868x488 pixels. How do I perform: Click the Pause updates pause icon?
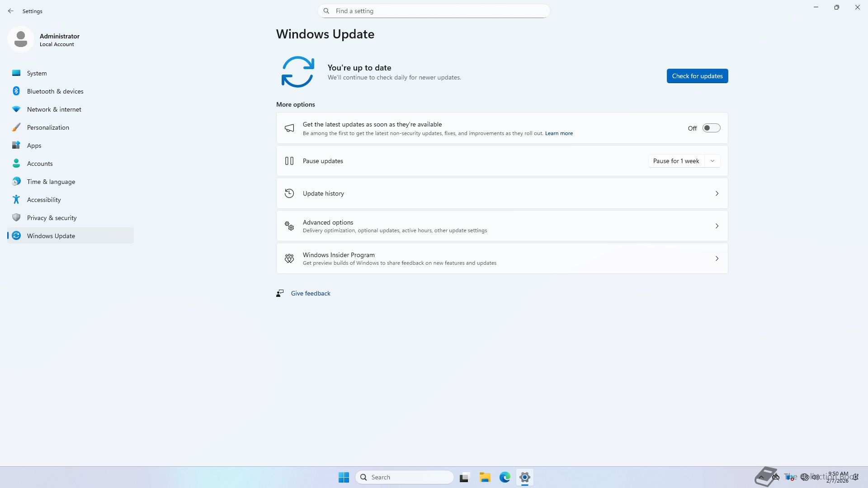pos(289,161)
